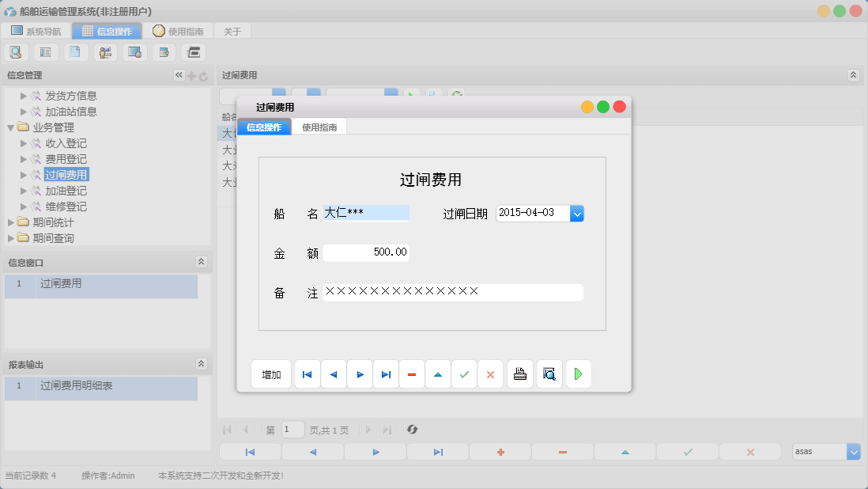This screenshot has width=868, height=489.
Task: Click the operator management icon on the toolbar
Action: coord(105,51)
